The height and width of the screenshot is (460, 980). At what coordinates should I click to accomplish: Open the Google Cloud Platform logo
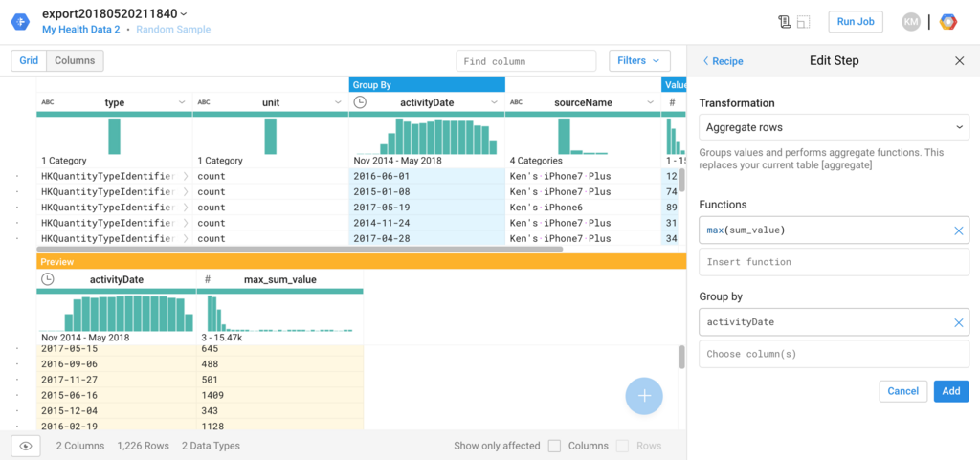(947, 22)
